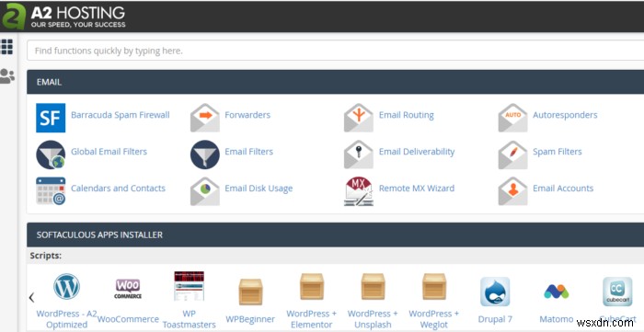The width and height of the screenshot is (644, 332).
Task: Click the Remote MX Wizard icon
Action: 359,191
